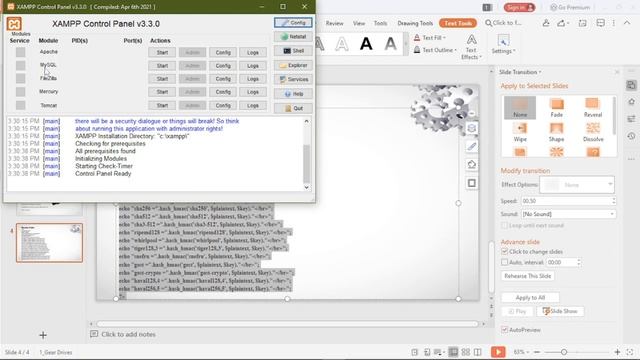This screenshot has width=640, height=360.
Task: Click the XAMPP log scrollbar thumb
Action: pos(307,163)
